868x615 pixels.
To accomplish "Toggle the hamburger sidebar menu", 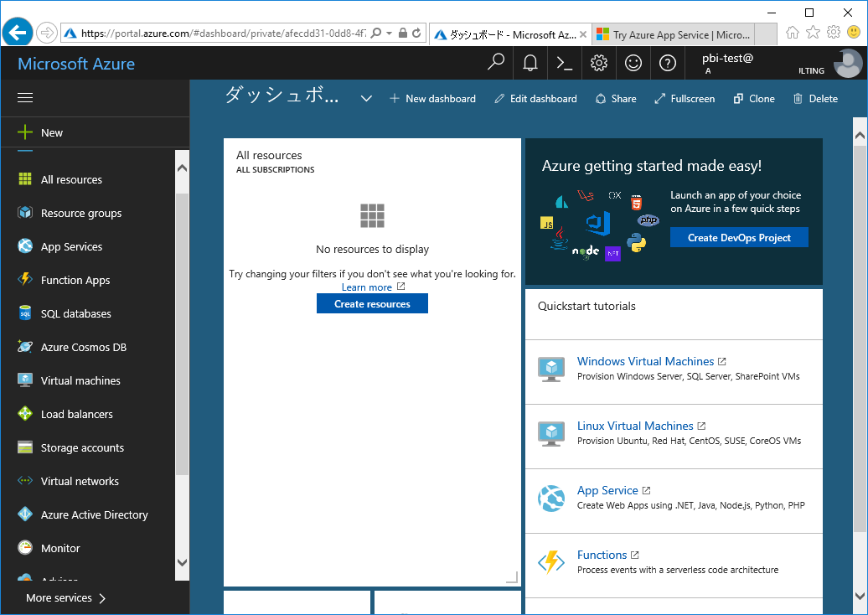I will tap(25, 98).
